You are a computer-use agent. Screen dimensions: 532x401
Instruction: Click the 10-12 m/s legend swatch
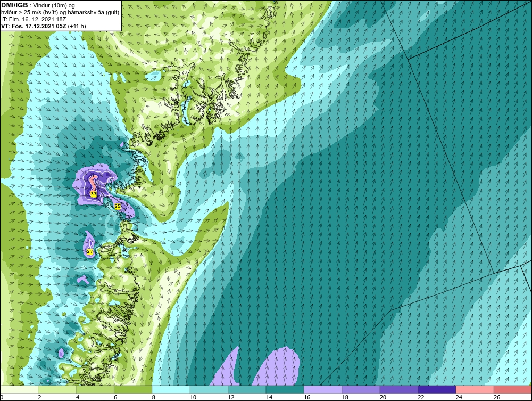(209, 389)
